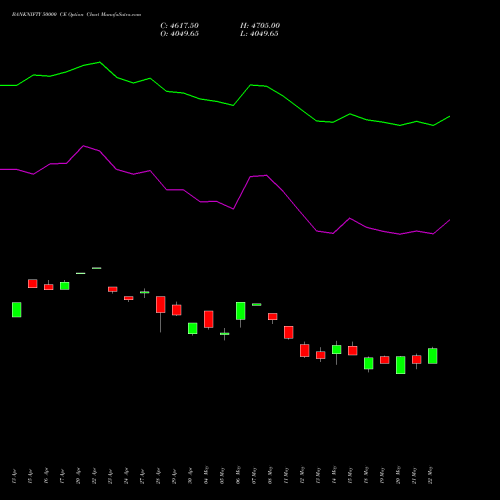500x500 pixels.
Task: Select the red candle above 11 May
Action: (289, 332)
